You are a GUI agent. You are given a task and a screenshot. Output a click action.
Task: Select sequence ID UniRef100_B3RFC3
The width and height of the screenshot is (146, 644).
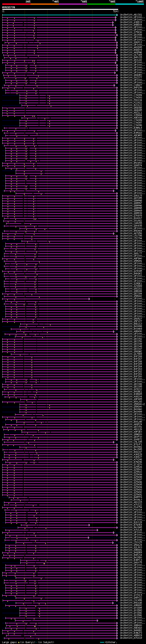pyautogui.click(x=131, y=560)
